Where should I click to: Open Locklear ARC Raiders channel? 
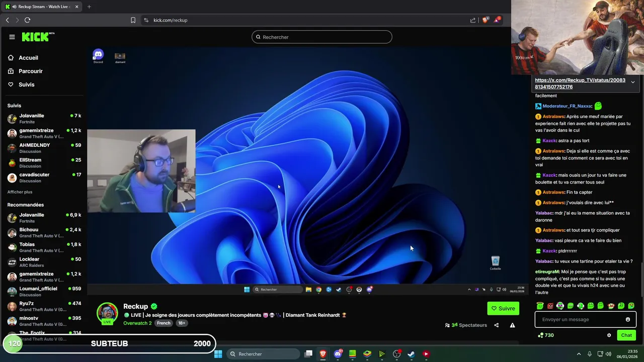tap(44, 262)
